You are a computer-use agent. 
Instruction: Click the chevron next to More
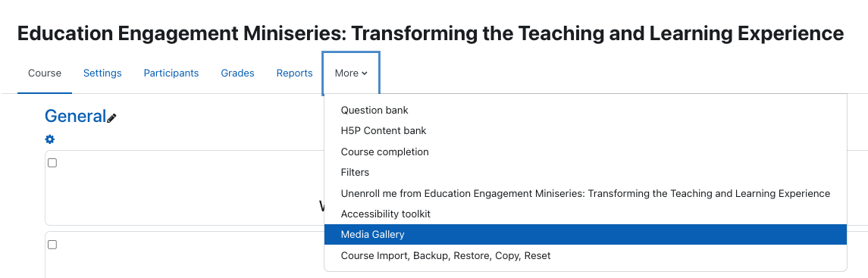[x=364, y=73]
